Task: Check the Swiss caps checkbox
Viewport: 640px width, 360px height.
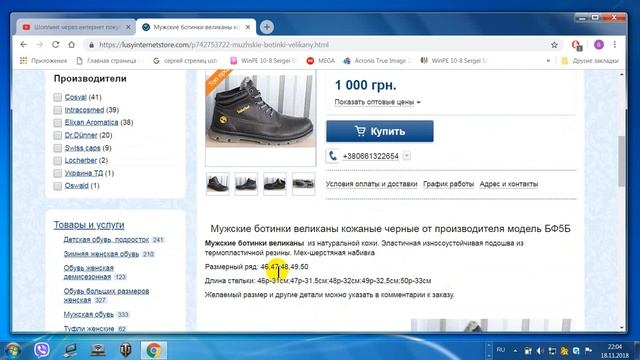Action: [58, 148]
